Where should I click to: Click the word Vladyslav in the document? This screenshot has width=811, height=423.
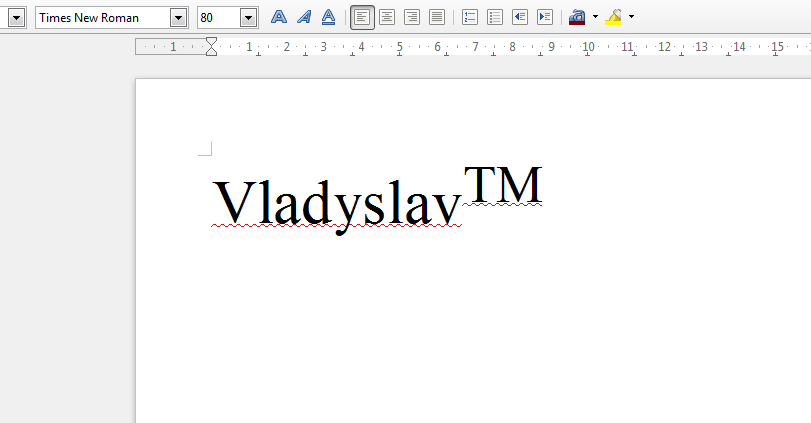point(337,203)
